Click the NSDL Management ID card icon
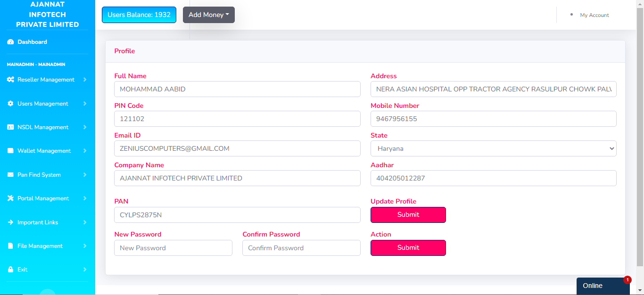This screenshot has width=644, height=295. [x=10, y=127]
